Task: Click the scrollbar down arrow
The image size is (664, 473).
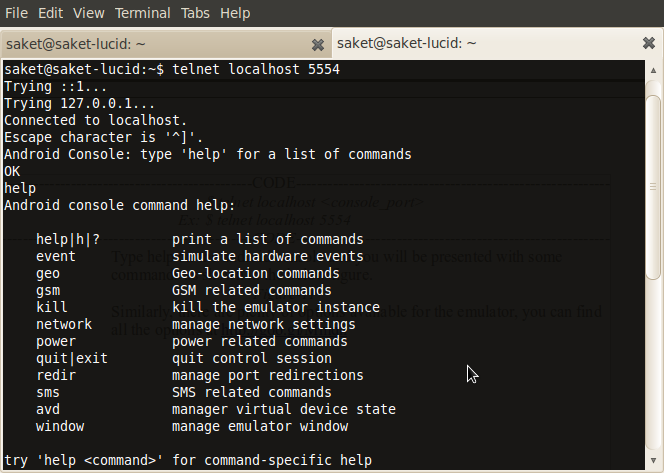Action: pos(652,462)
